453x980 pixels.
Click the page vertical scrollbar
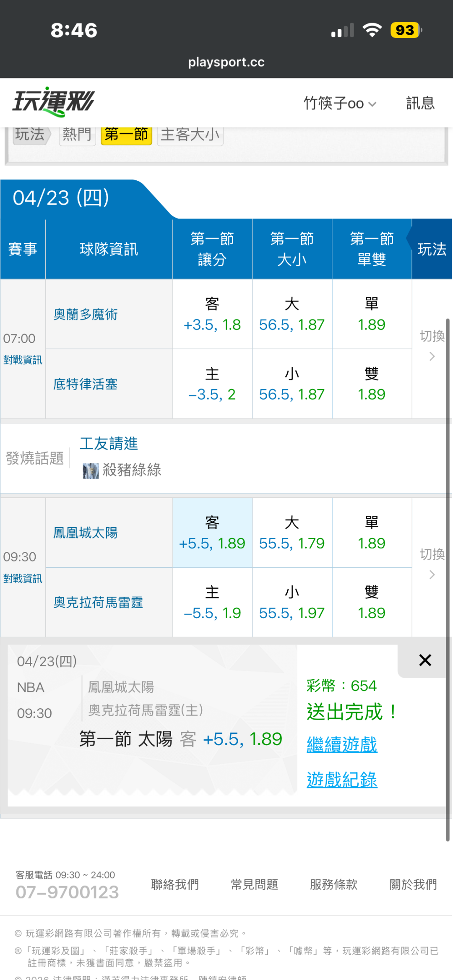[448, 579]
